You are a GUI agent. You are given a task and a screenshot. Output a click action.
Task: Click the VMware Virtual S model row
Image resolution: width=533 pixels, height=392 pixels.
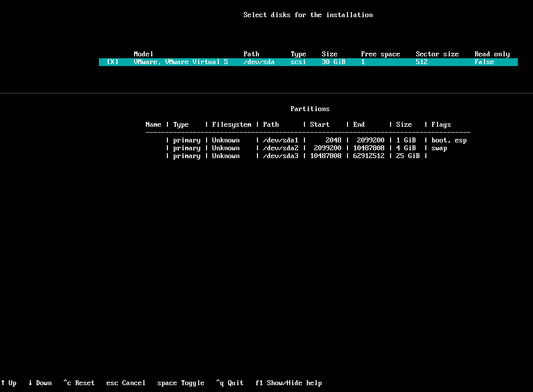181,62
